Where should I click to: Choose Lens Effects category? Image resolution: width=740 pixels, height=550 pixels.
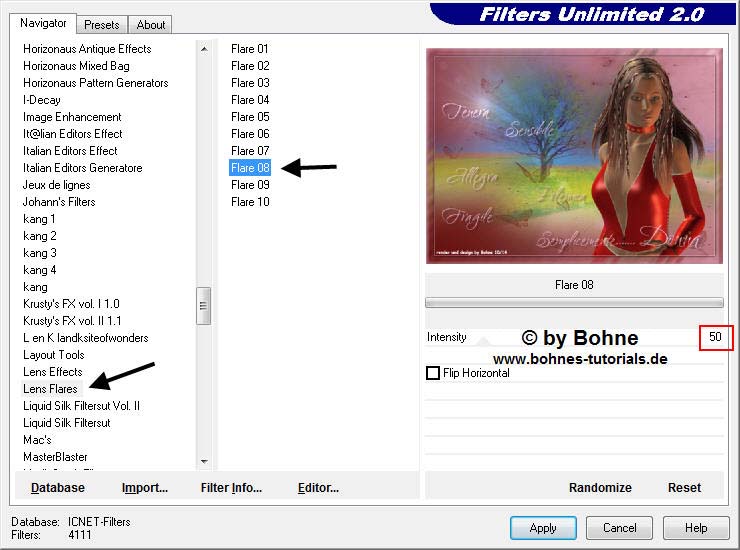pos(53,372)
